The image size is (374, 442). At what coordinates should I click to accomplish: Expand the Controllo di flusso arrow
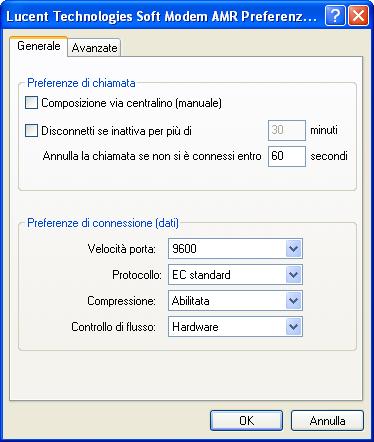point(294,327)
